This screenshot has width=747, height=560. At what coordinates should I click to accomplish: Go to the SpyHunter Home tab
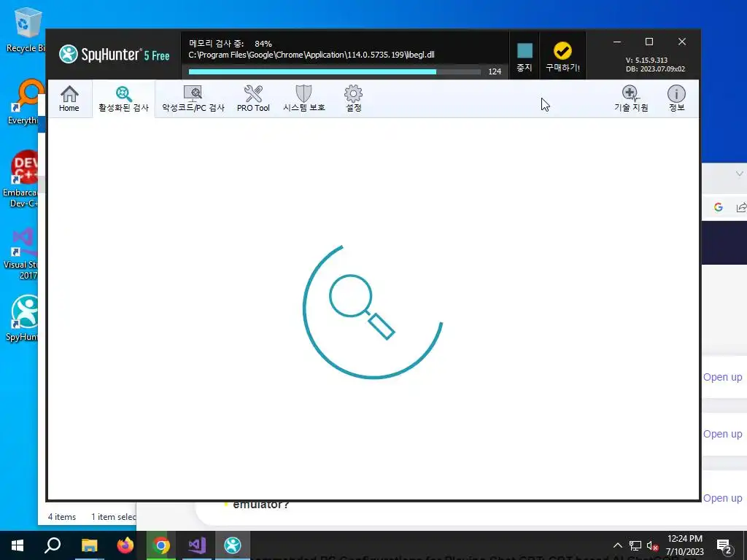pyautogui.click(x=69, y=99)
